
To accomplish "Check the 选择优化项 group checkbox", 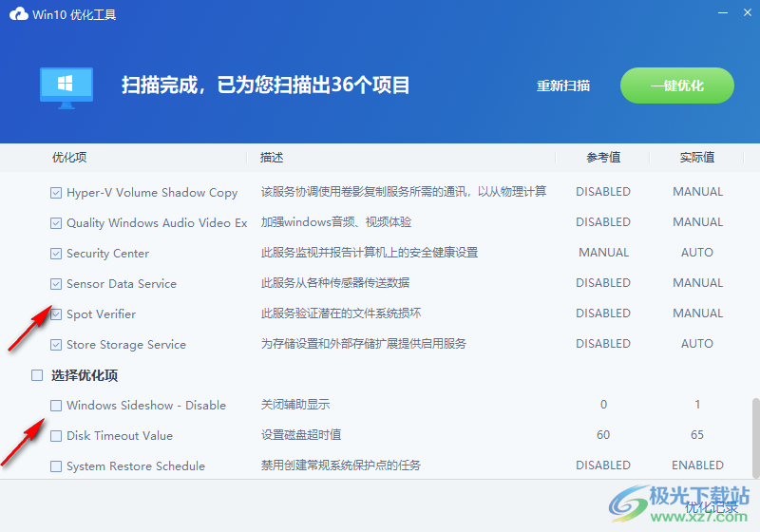I will tap(37, 375).
